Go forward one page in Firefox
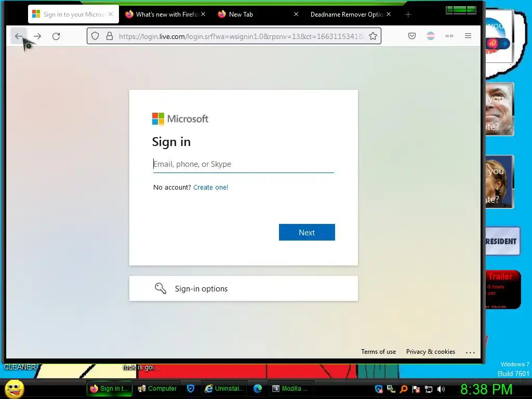This screenshot has height=399, width=532. point(37,36)
